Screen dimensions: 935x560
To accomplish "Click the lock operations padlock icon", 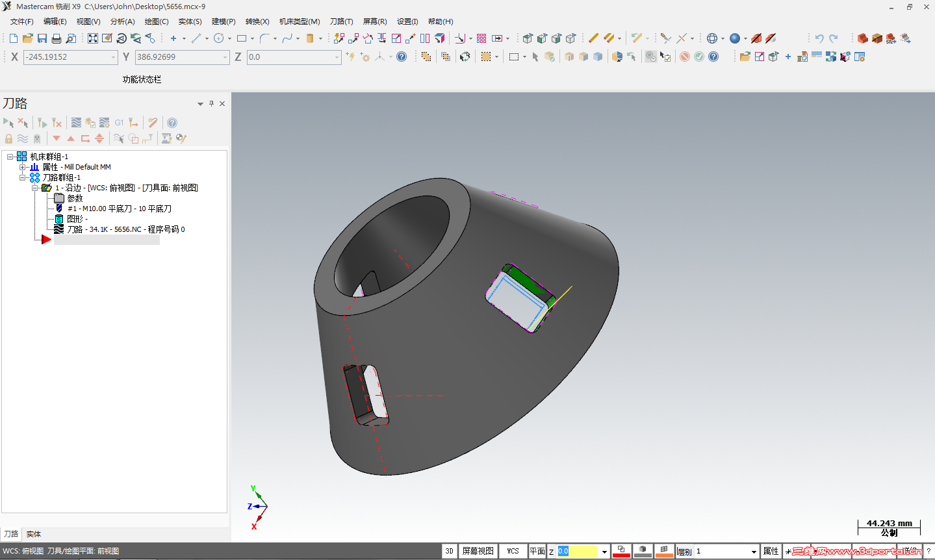I will 8,138.
